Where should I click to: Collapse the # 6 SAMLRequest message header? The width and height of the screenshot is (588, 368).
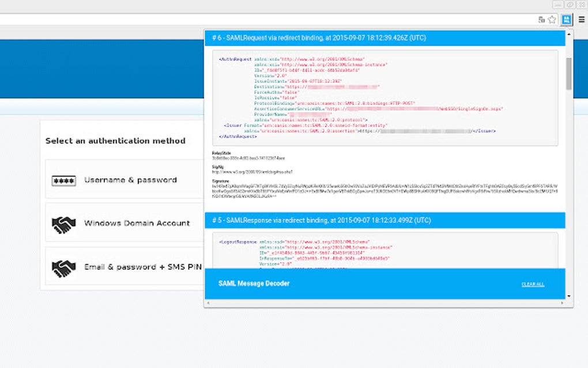coord(385,37)
